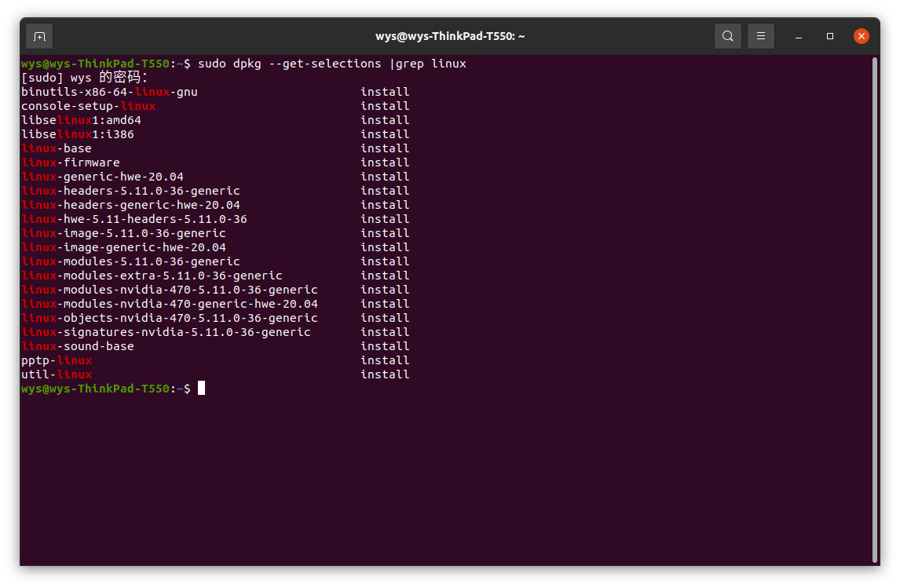The width and height of the screenshot is (900, 588).
Task: Click 'install' status of binutils-x86-64-linux-gnu
Action: point(385,92)
